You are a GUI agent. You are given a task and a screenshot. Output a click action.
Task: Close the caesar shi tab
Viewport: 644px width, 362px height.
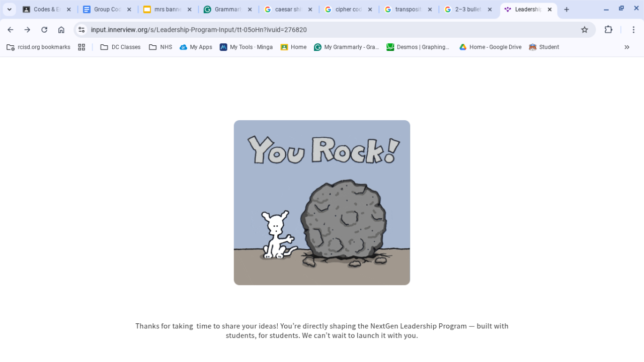click(310, 10)
